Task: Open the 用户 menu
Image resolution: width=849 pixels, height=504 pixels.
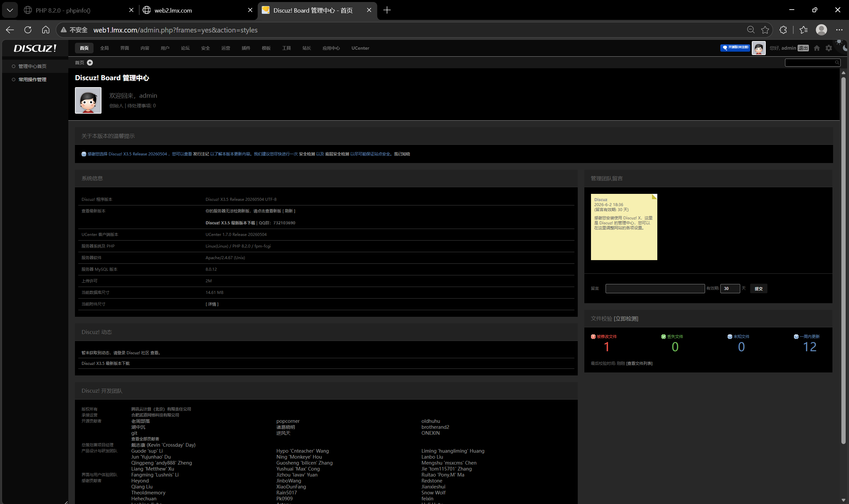Action: 165,48
